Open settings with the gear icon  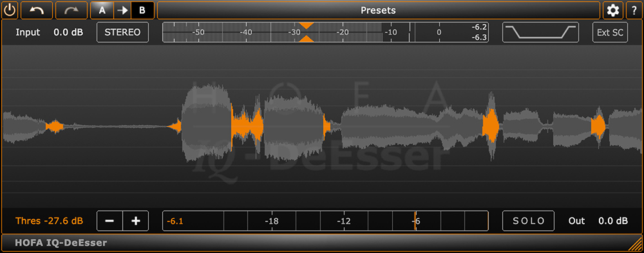tap(613, 10)
